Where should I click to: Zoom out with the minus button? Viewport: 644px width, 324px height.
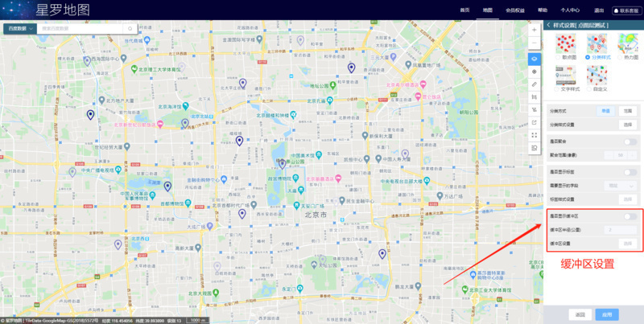534,43
